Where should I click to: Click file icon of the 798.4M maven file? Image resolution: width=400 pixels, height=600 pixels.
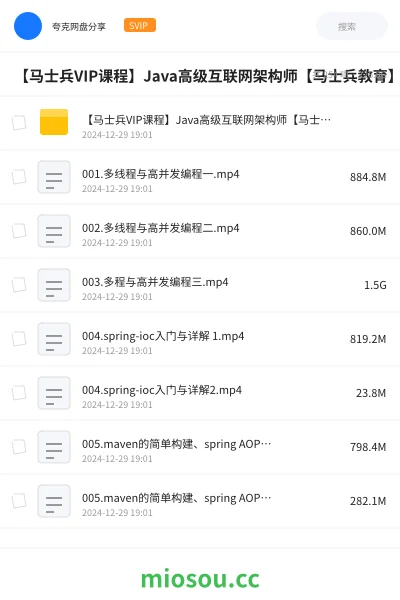coord(54,447)
